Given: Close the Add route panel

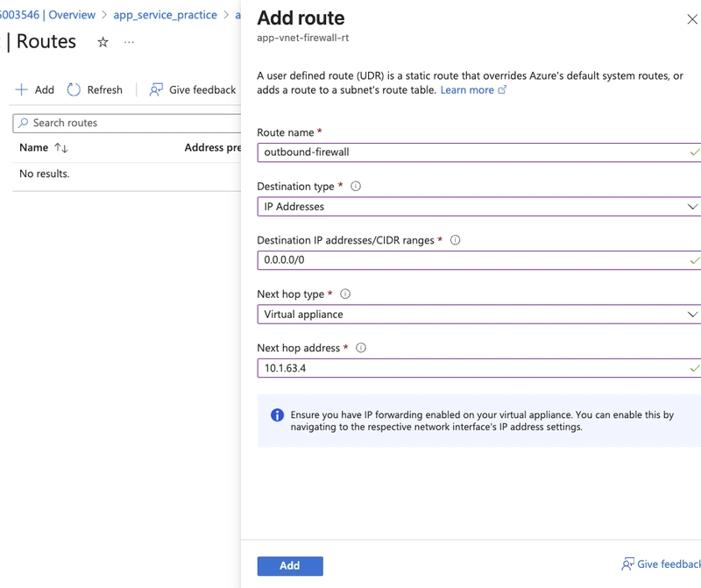Looking at the screenshot, I should [x=692, y=19].
